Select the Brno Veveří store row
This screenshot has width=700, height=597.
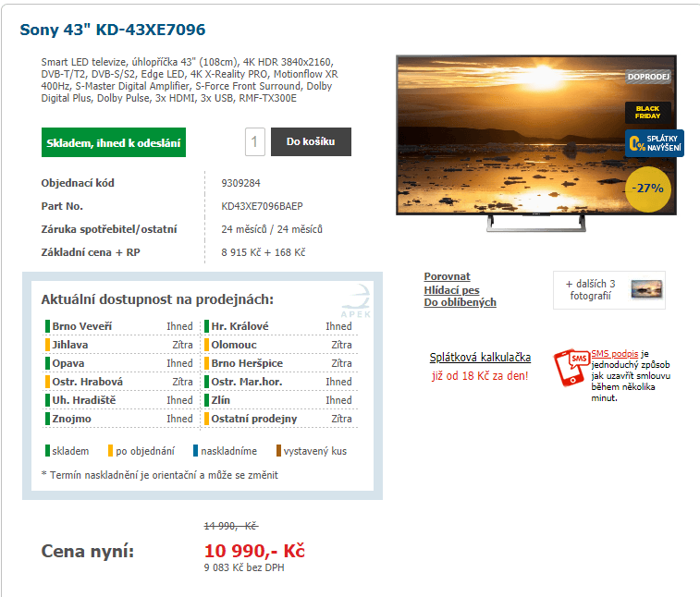tap(119, 326)
